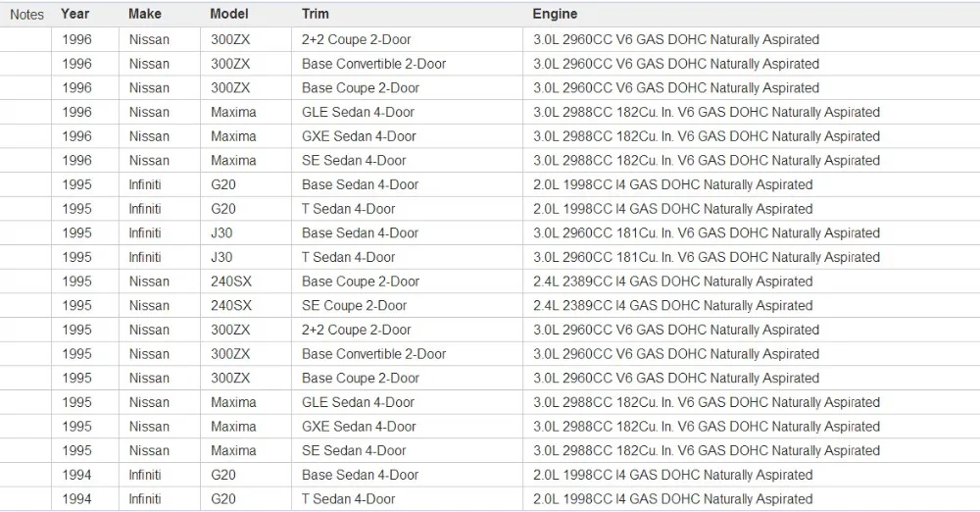
Task: Select the 1995 Infiniti G20 Base Sedan row
Action: click(x=490, y=184)
